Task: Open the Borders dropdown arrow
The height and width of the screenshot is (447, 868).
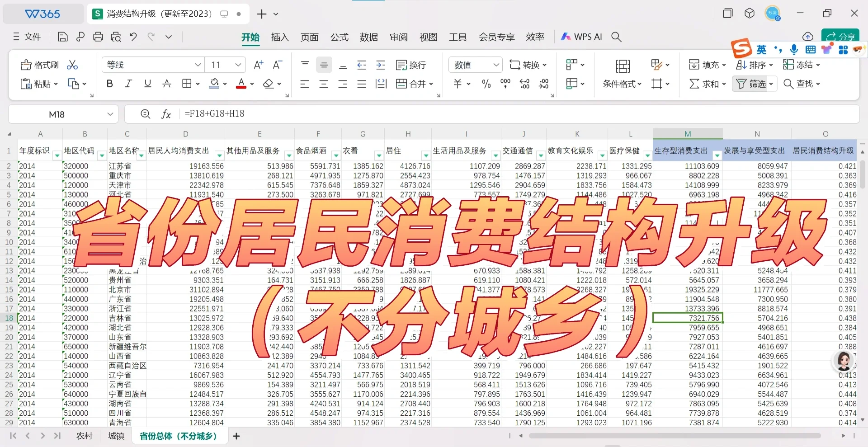Action: coord(198,84)
